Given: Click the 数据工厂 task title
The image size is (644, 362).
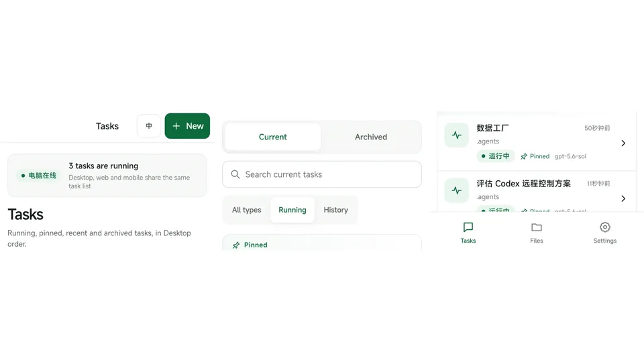Looking at the screenshot, I should 492,128.
